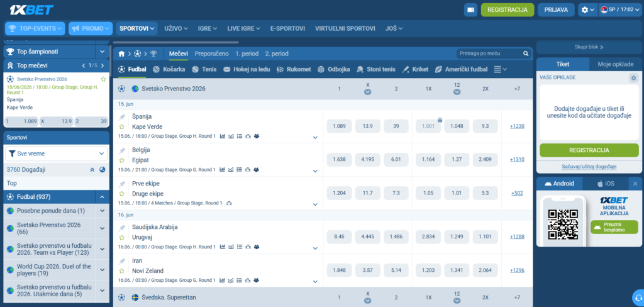Collapse Top šampionati panel

[102, 52]
